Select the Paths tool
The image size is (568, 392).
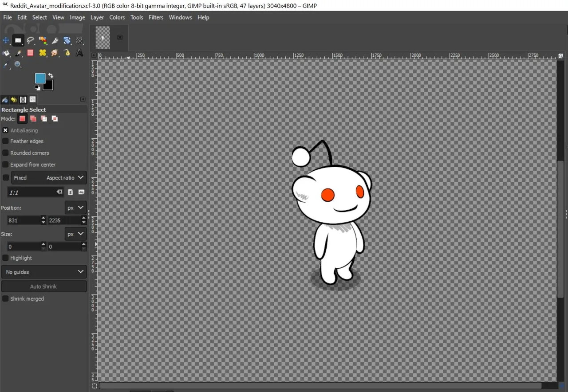pyautogui.click(x=67, y=53)
